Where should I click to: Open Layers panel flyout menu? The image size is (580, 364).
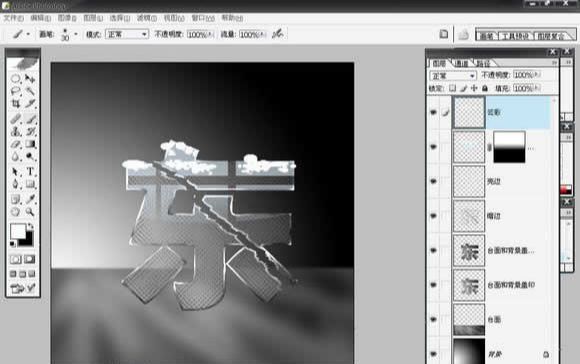tap(554, 63)
